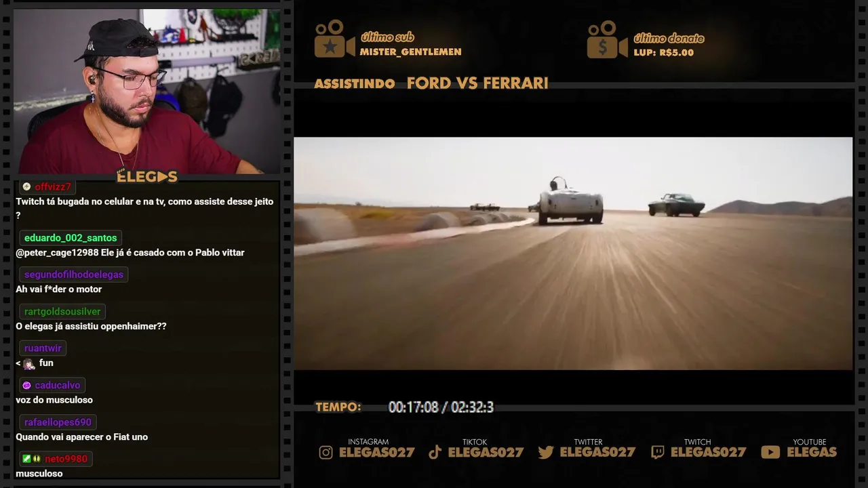Open chat user rafaellopes690
Viewport: 868px width, 488px height.
(58, 422)
